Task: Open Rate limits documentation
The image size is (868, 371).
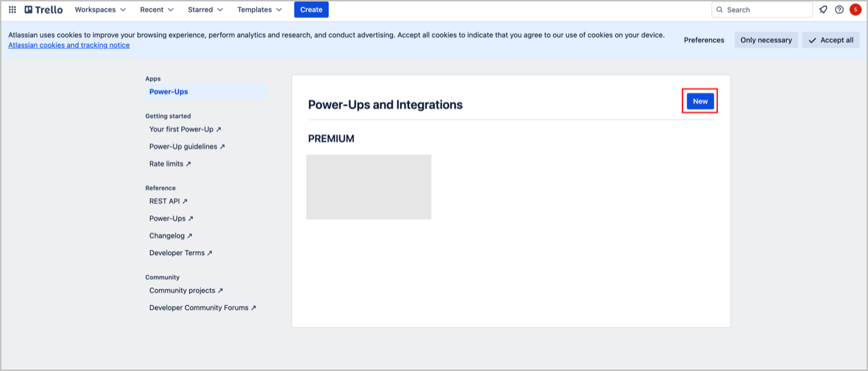Action: click(x=170, y=164)
